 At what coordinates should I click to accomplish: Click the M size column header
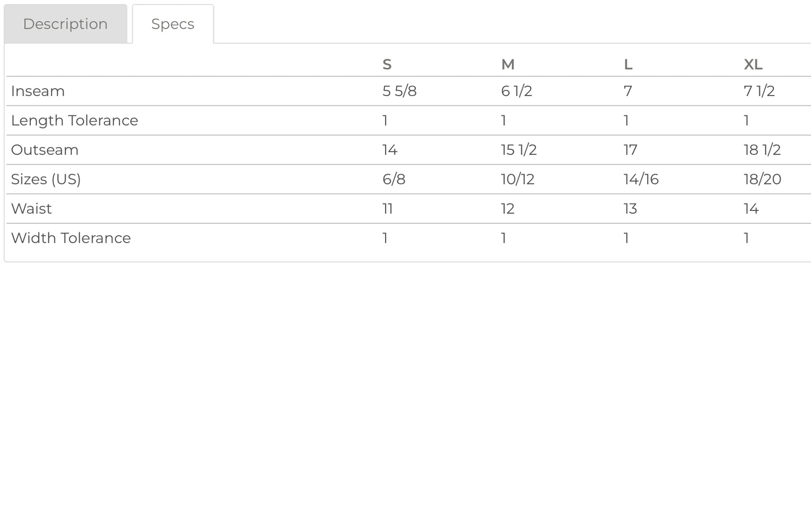tap(507, 65)
